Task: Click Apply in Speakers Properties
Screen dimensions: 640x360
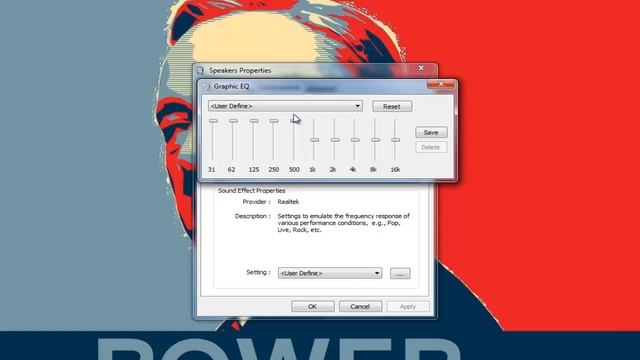Action: (408, 307)
